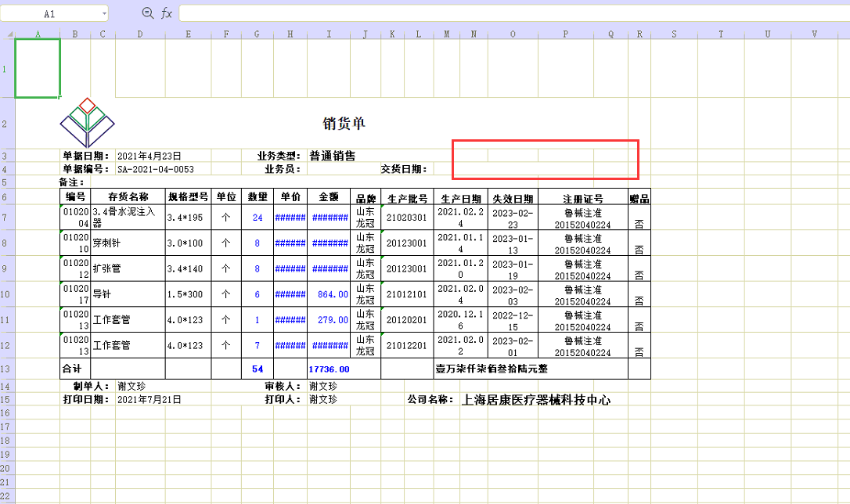Click the batch number 21012101
This screenshot has width=850, height=504.
click(407, 294)
